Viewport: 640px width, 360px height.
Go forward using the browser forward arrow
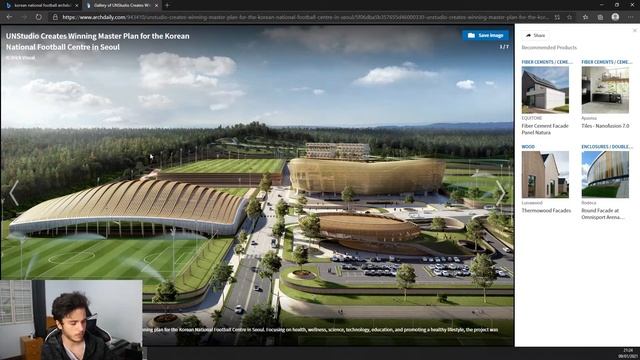click(24, 17)
